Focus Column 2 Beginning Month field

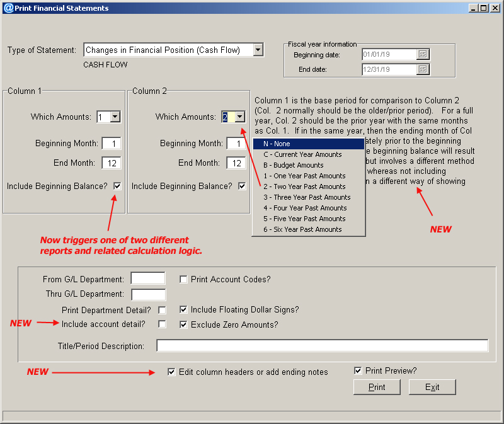point(236,144)
